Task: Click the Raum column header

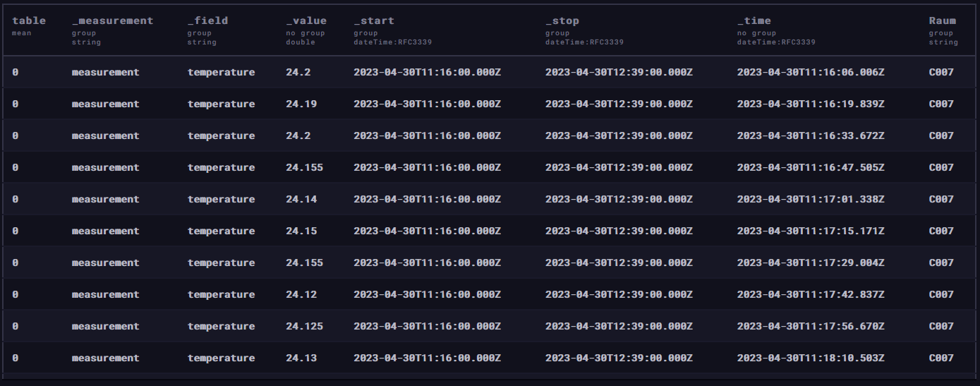Action: click(943, 20)
